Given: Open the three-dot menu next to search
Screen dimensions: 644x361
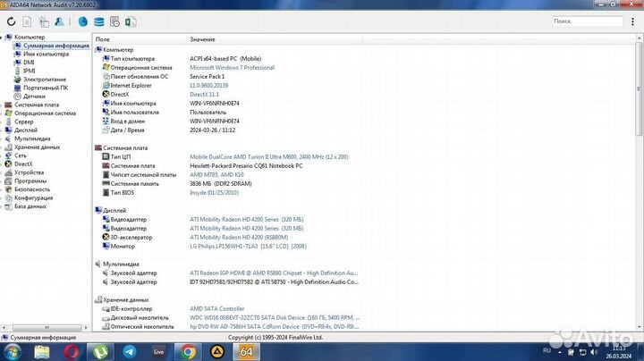Looking at the screenshot, I should pos(632,21).
